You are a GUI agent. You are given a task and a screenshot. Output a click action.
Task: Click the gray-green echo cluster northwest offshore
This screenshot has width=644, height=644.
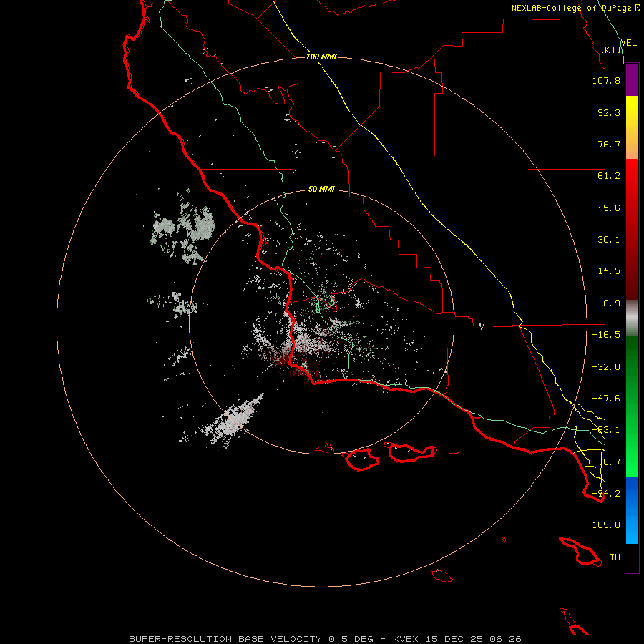pyautogui.click(x=182, y=228)
